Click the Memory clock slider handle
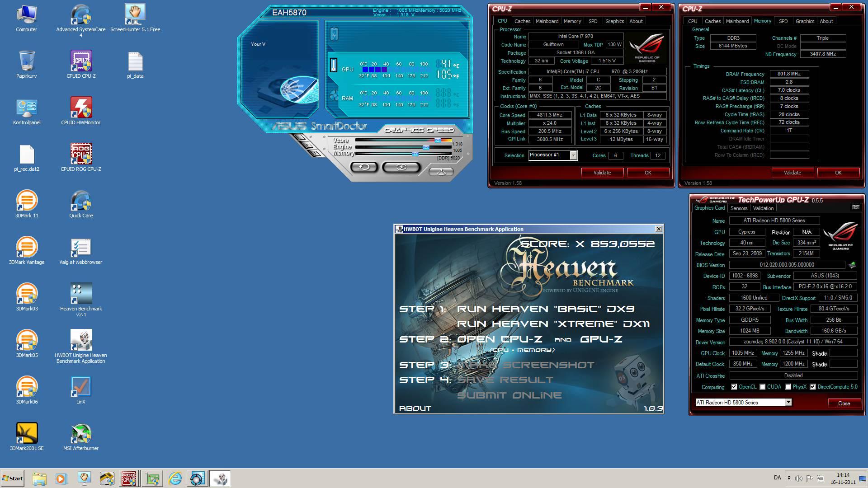 [415, 154]
